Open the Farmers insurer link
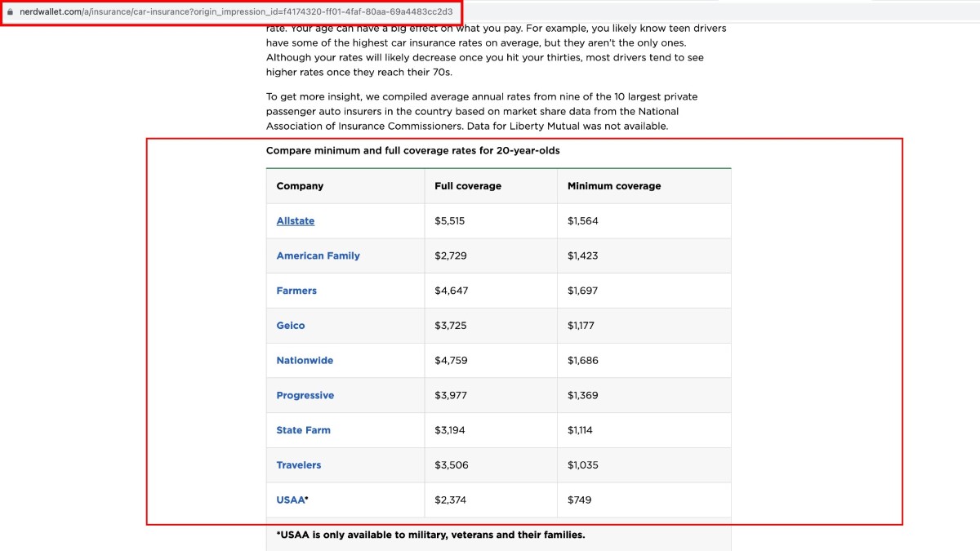Screen dimensions: 980x551 click(296, 291)
